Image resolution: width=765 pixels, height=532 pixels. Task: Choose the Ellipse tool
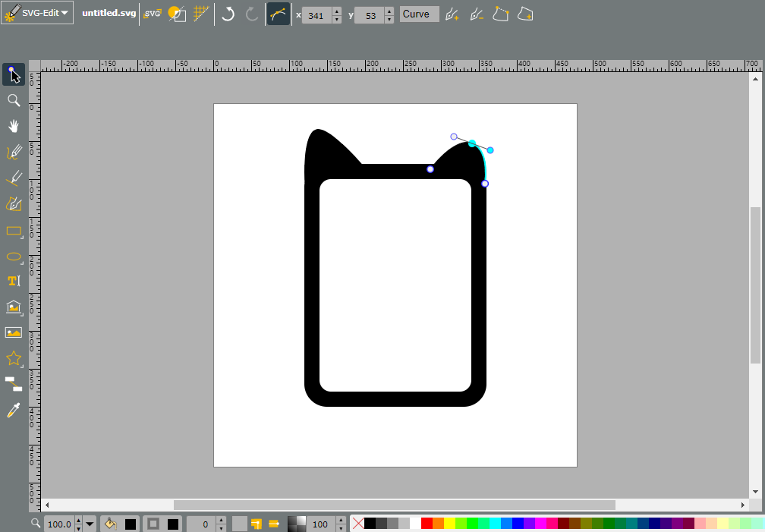(x=14, y=257)
